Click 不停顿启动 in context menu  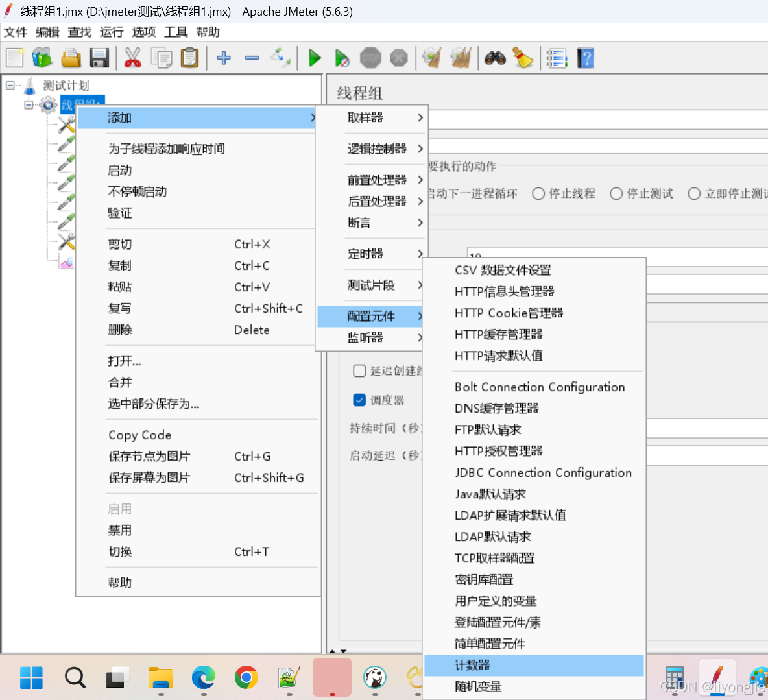pos(196,191)
